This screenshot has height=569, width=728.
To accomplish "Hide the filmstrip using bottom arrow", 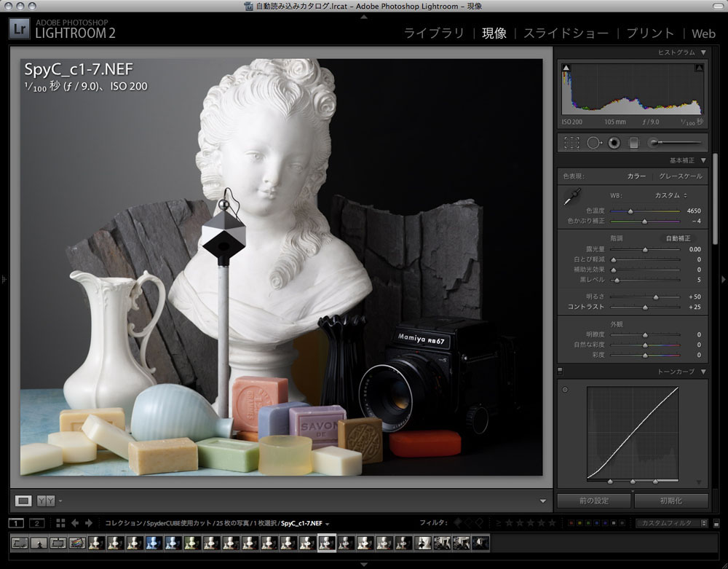I will point(364,565).
